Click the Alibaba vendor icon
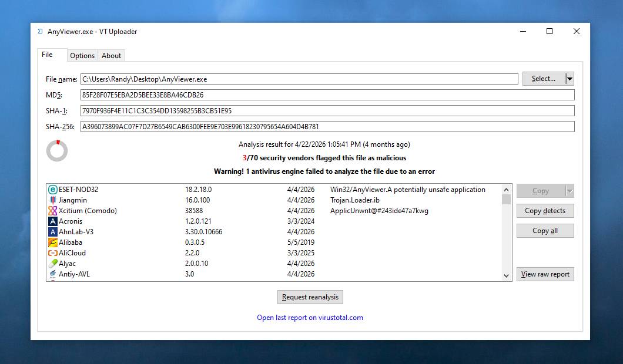Image resolution: width=623 pixels, height=364 pixels. (52, 242)
